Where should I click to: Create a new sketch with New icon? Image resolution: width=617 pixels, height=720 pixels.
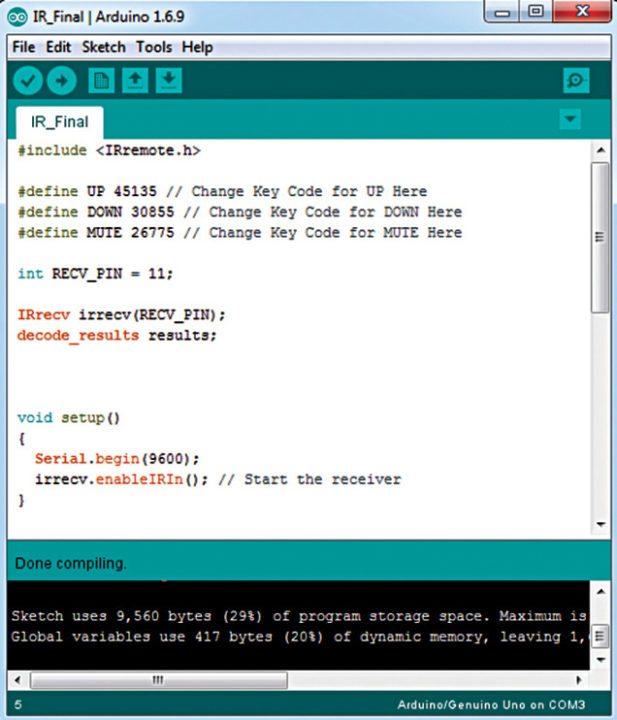tap(101, 81)
